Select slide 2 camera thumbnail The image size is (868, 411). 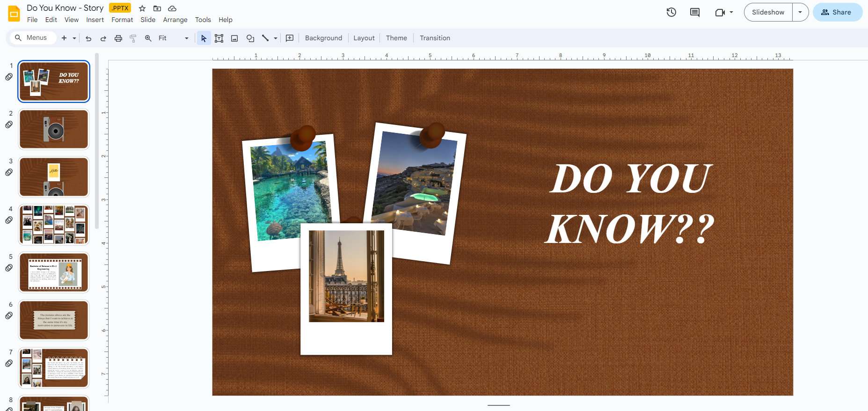pos(54,129)
